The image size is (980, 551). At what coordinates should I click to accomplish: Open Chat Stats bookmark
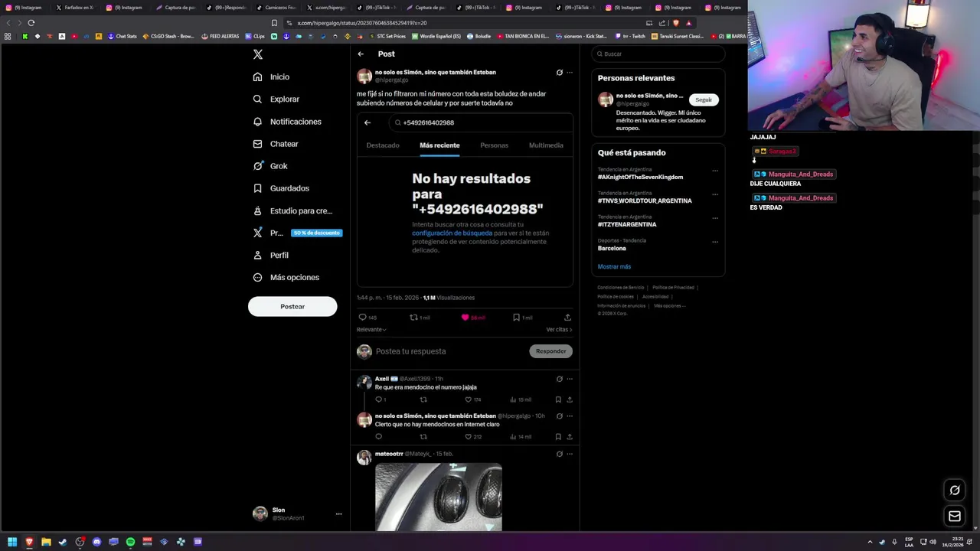pyautogui.click(x=122, y=36)
